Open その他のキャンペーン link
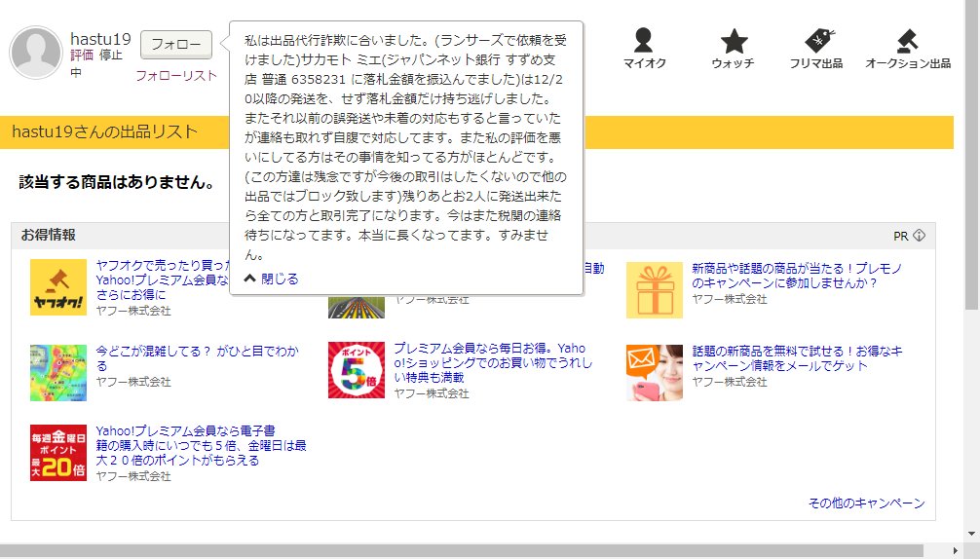This screenshot has width=980, height=559. [867, 503]
